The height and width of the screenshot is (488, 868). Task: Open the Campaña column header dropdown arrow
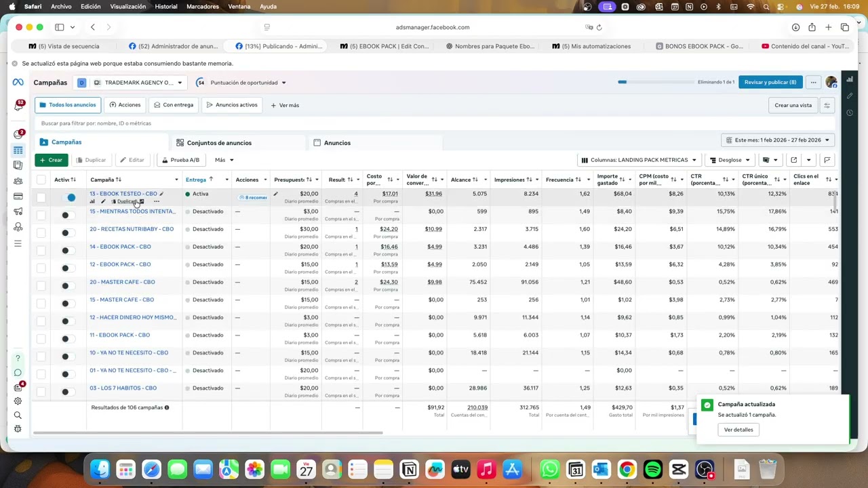pyautogui.click(x=176, y=180)
